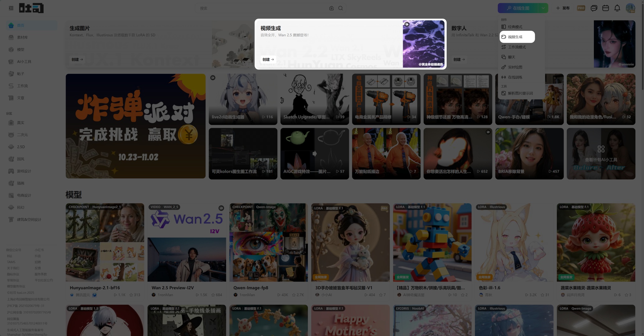
Task: Click the 查看所有AI小工具 tile
Action: (x=601, y=154)
